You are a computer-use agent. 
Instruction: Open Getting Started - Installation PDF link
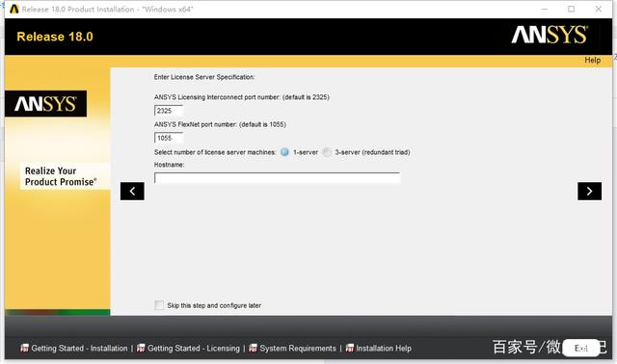coord(79,349)
